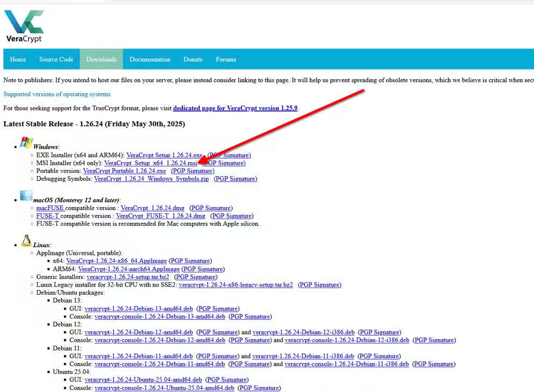Screen dimensions: 534x392
Task: Open Supported versions of operating systems link
Action: click(x=57, y=94)
